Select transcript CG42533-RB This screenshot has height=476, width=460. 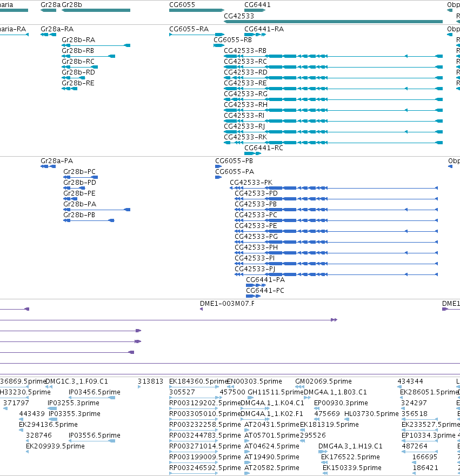pyautogui.click(x=333, y=56)
